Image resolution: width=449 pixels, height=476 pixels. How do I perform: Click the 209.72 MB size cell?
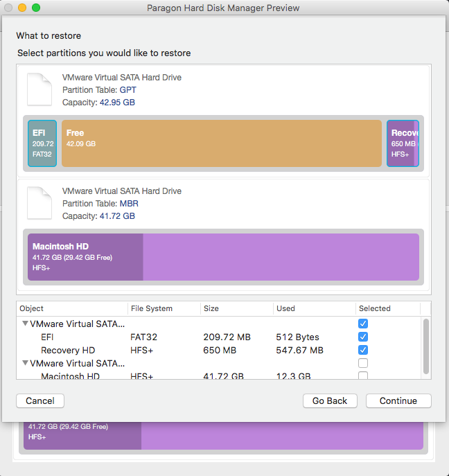227,337
